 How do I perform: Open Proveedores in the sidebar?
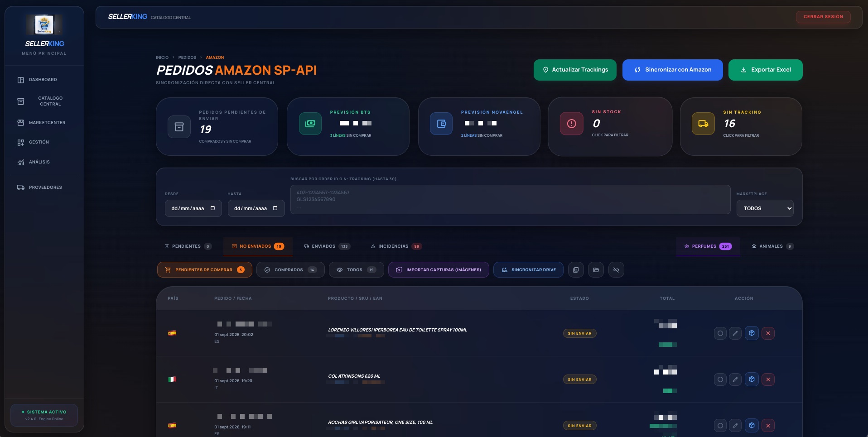(44, 187)
